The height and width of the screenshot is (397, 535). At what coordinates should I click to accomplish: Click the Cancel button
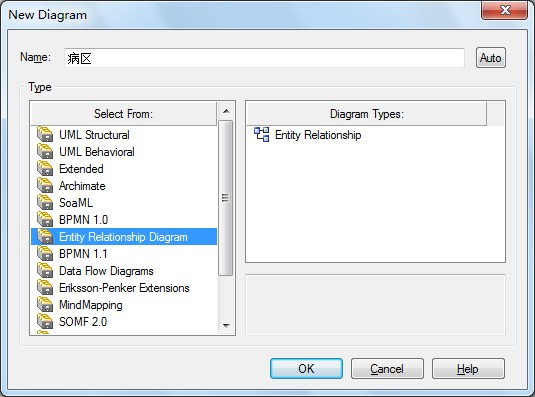pyautogui.click(x=387, y=368)
